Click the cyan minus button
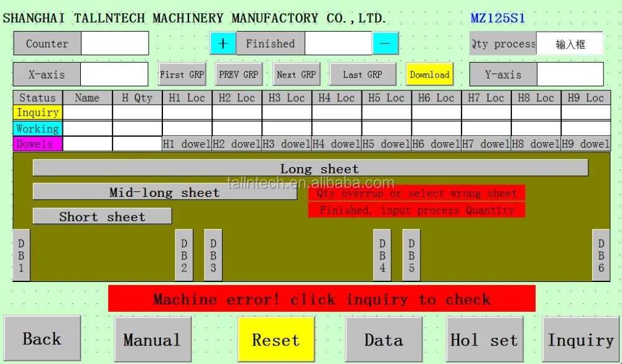Screen dimensions: 622x364 tap(385, 43)
